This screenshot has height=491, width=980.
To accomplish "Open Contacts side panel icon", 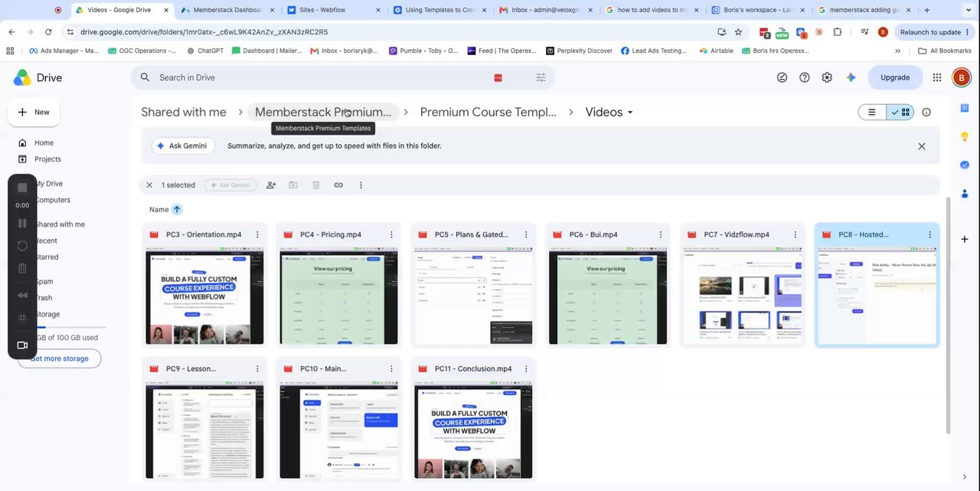I will pos(965,193).
